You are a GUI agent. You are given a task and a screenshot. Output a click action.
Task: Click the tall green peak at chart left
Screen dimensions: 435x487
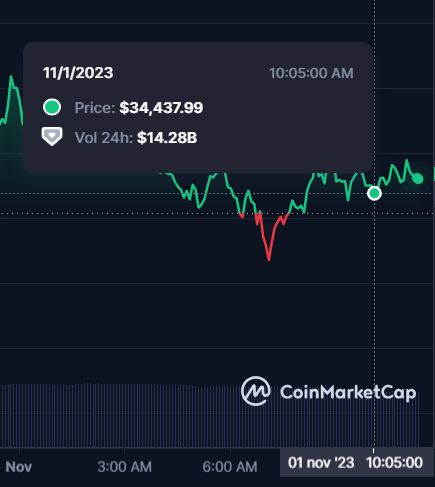tap(11, 80)
